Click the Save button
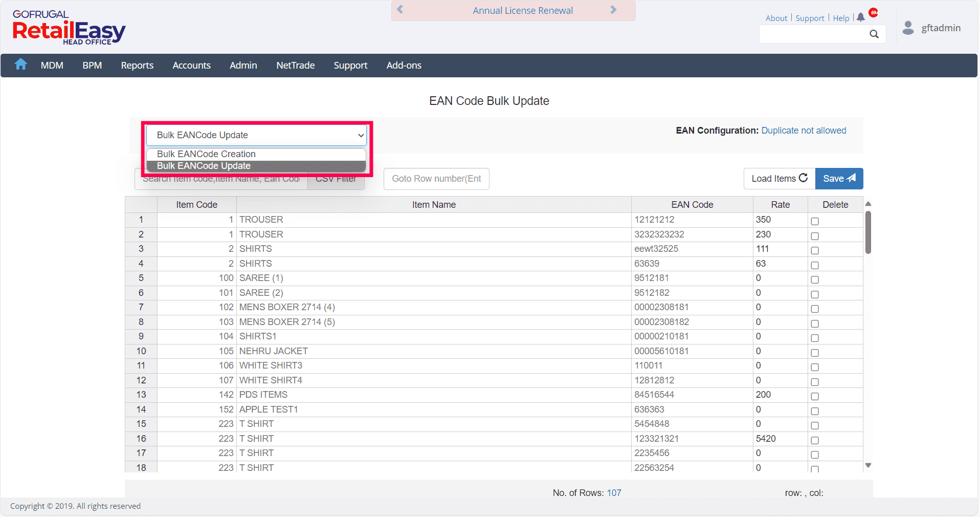The image size is (980, 517). [839, 179]
